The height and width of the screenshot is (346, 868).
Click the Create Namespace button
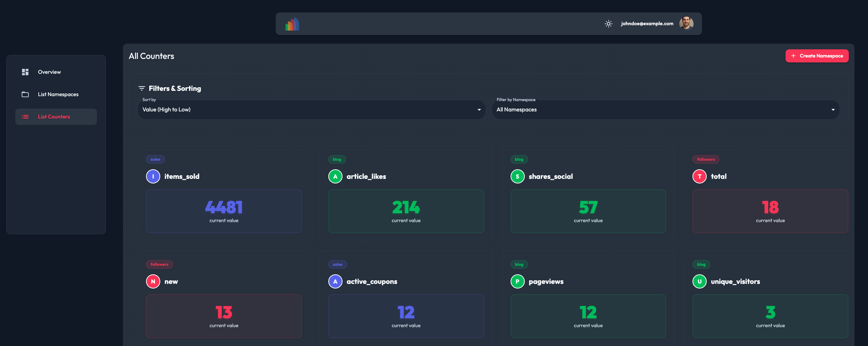pos(817,56)
